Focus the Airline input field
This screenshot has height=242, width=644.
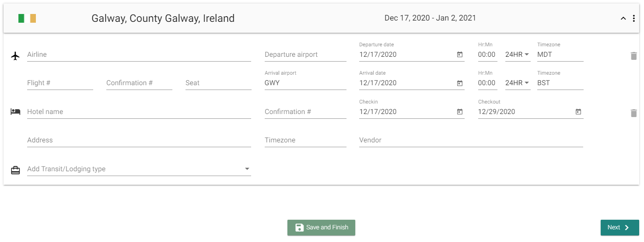[139, 55]
